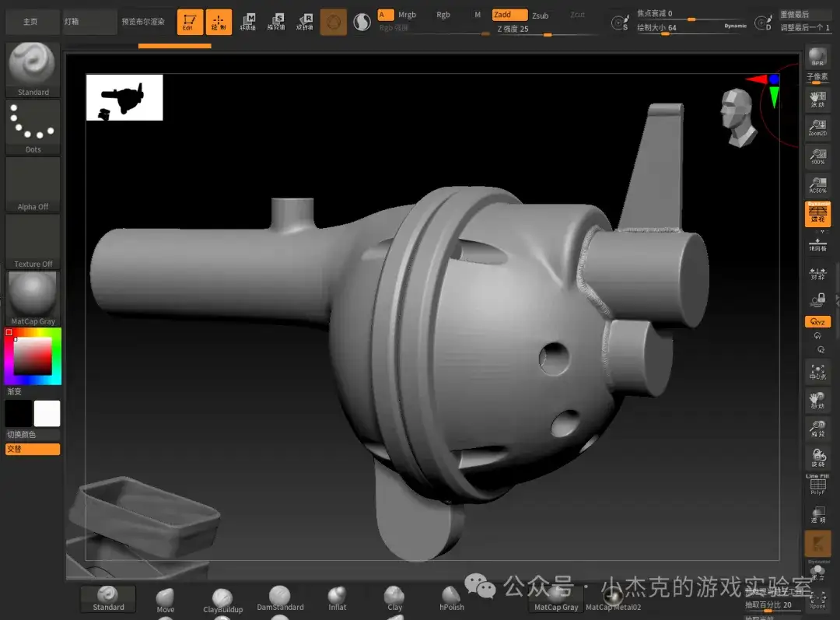This screenshot has height=620, width=840.
Task: Open the MatCap Gray material picker
Action: pos(33,297)
